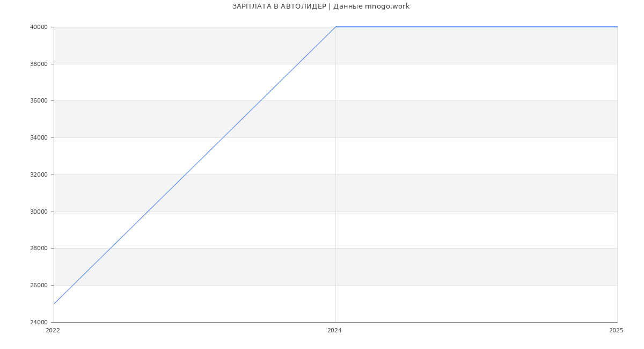This screenshot has height=349, width=644.
Task: Click the 36000 y-axis label
Action: tap(39, 101)
